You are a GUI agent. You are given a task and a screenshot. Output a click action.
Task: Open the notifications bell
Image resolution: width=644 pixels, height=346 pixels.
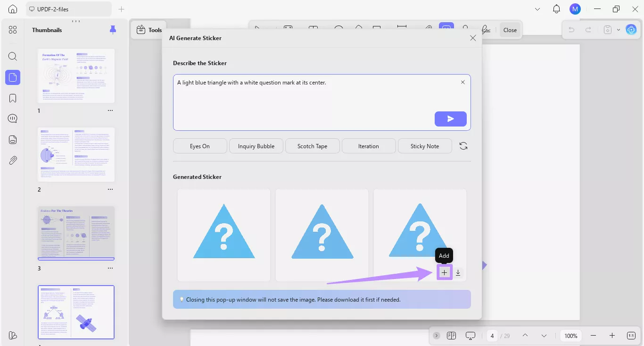(557, 9)
